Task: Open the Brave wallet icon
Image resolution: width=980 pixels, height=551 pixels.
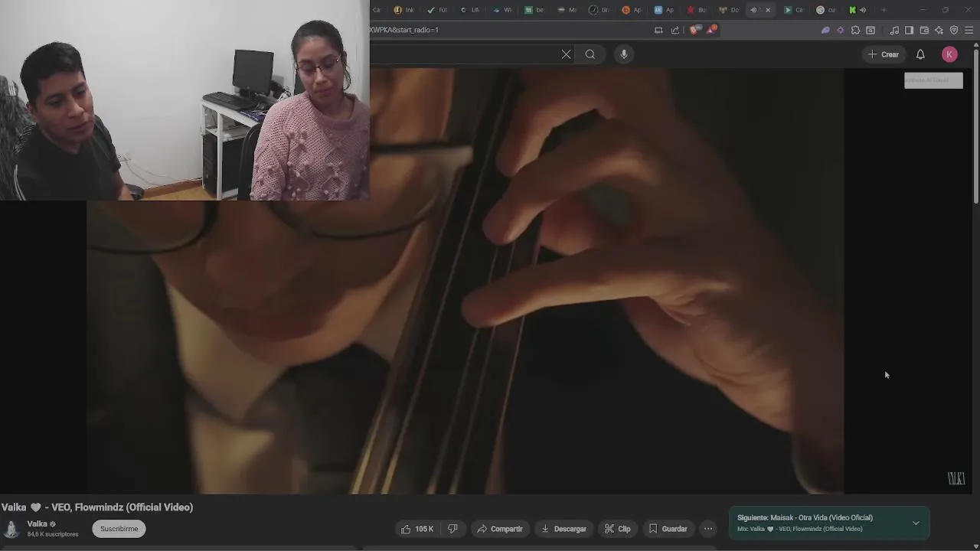Action: click(x=924, y=30)
